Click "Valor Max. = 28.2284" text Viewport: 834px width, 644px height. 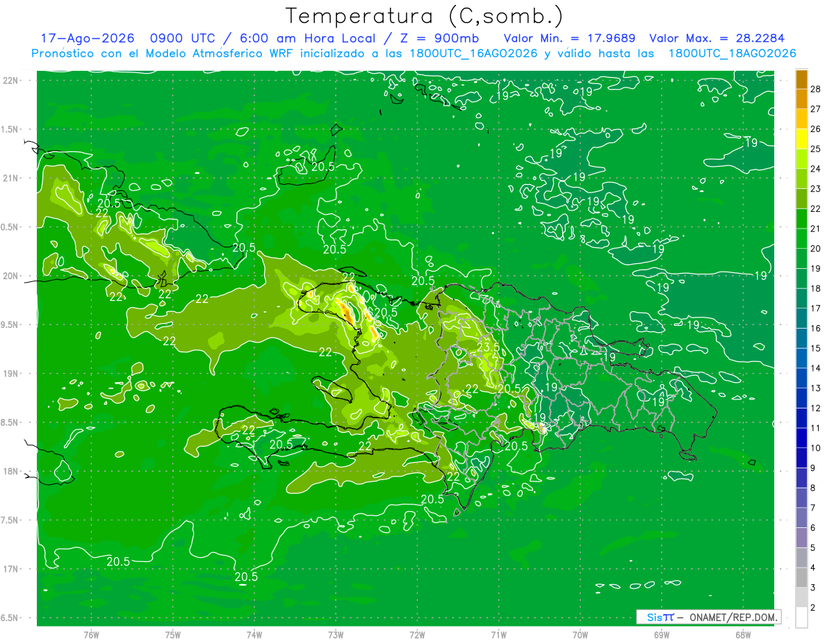pyautogui.click(x=717, y=38)
